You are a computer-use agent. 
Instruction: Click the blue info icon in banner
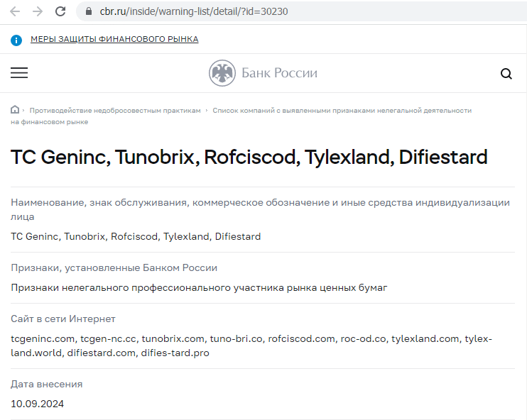[x=16, y=40]
